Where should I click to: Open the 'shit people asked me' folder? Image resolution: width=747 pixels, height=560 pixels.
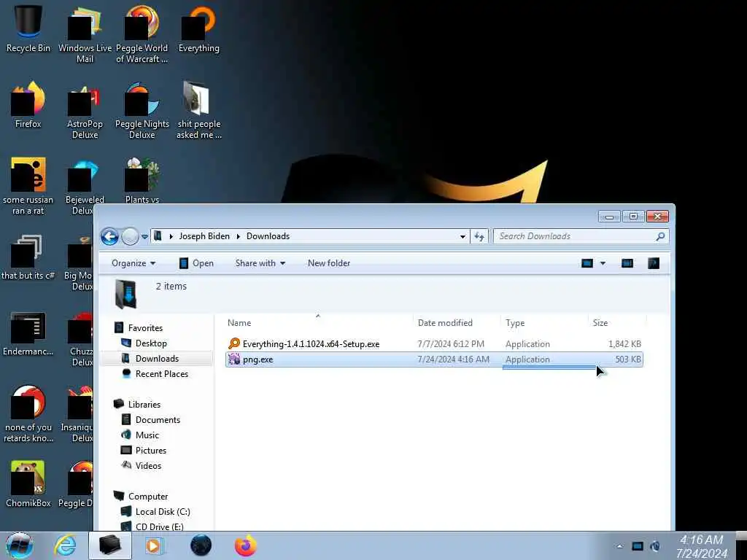(x=198, y=111)
